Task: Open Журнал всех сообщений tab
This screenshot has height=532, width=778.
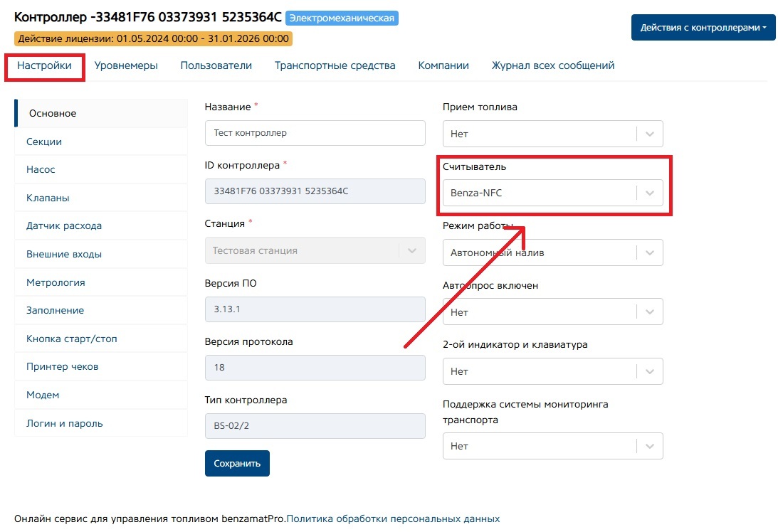Action: (553, 65)
